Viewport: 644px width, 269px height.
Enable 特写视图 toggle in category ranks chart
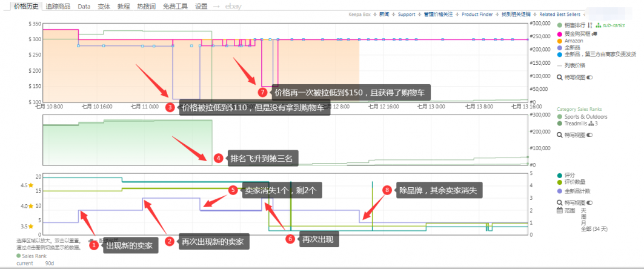tap(589, 135)
